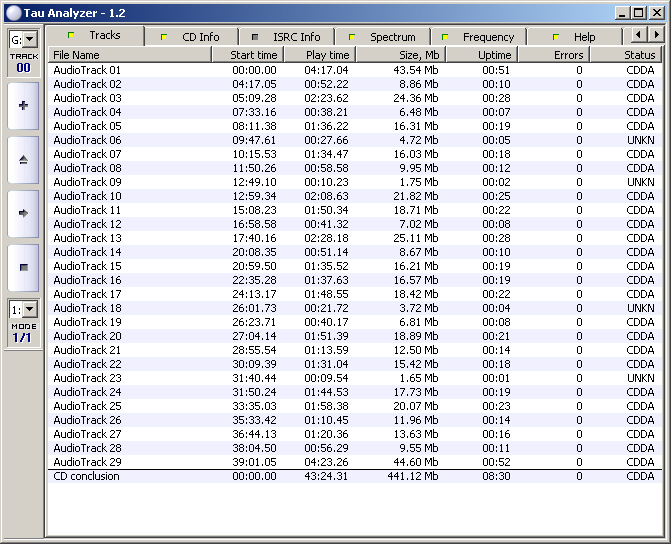Expand the mode selection dropdown

coord(23,310)
